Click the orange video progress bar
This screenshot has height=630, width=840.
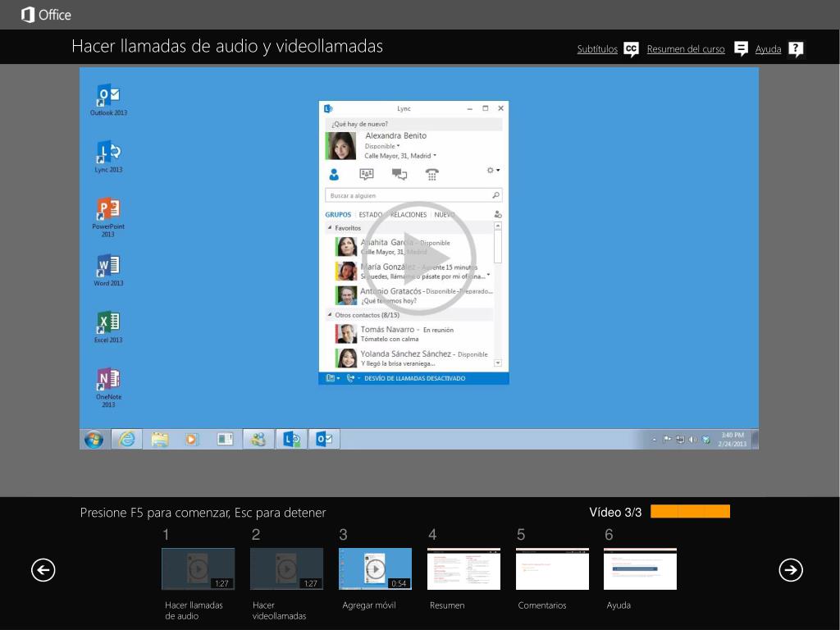[690, 512]
